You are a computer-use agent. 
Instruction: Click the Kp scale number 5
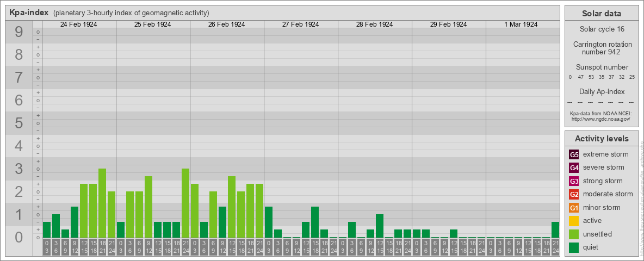click(19, 123)
